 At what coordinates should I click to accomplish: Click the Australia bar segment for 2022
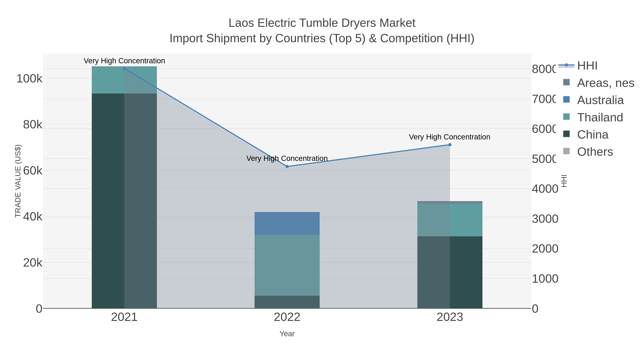287,223
